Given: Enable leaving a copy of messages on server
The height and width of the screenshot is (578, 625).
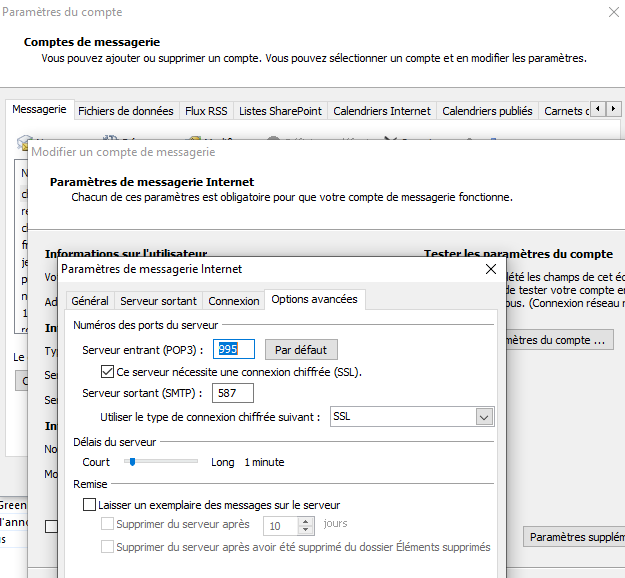Looking at the screenshot, I should (89, 505).
